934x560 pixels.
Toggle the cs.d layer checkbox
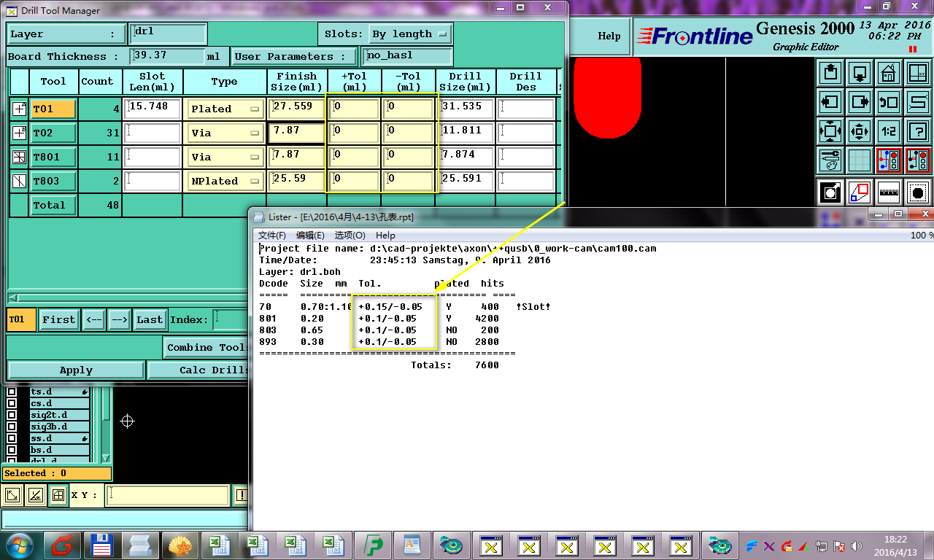click(12, 403)
